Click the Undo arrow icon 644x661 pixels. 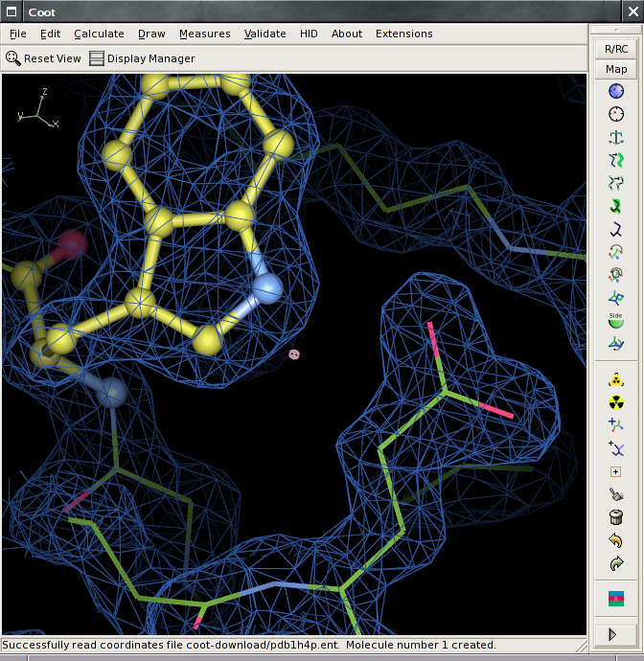point(616,541)
